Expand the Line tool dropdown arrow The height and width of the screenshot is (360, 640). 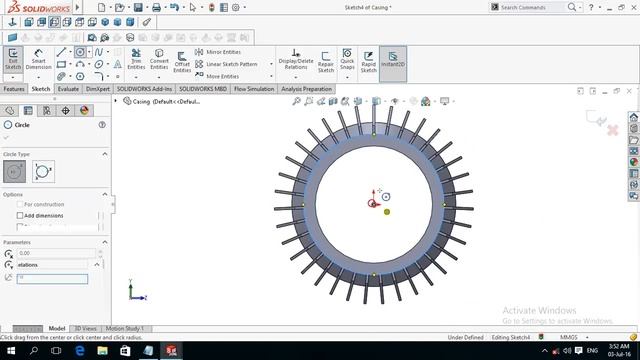70,52
